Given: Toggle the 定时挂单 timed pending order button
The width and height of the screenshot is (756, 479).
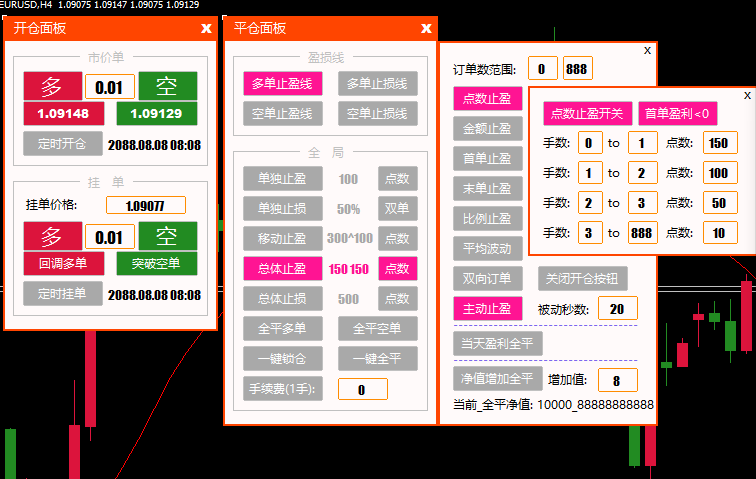Looking at the screenshot, I should (x=63, y=293).
